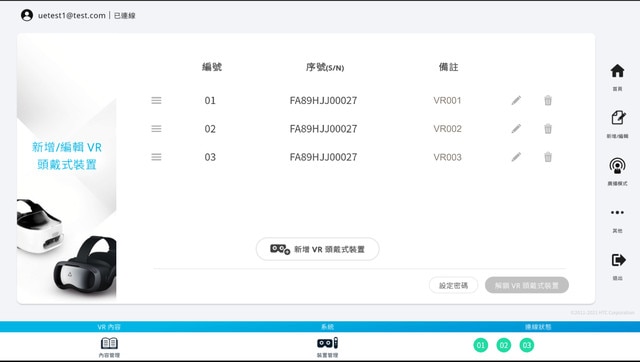The width and height of the screenshot is (640, 362).
Task: Select the VR002 note field
Action: click(447, 129)
